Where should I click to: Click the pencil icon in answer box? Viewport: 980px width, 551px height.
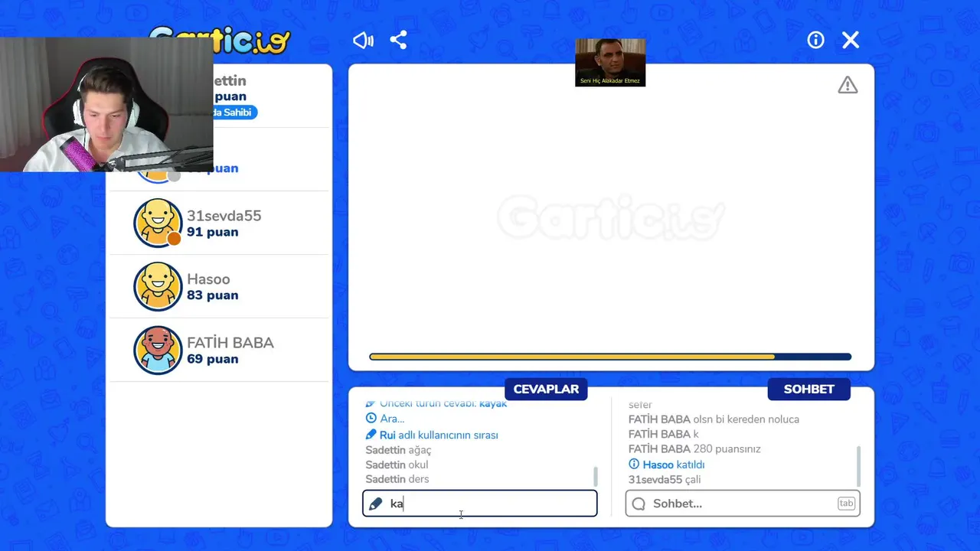[375, 504]
